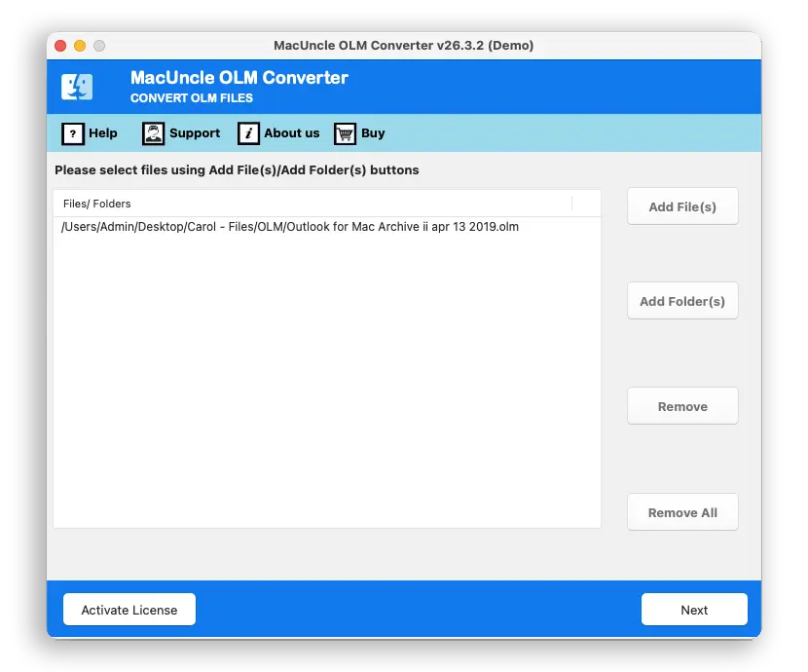Viewport: 808px width, 672px height.
Task: Select the About us toolbar label
Action: [x=292, y=133]
